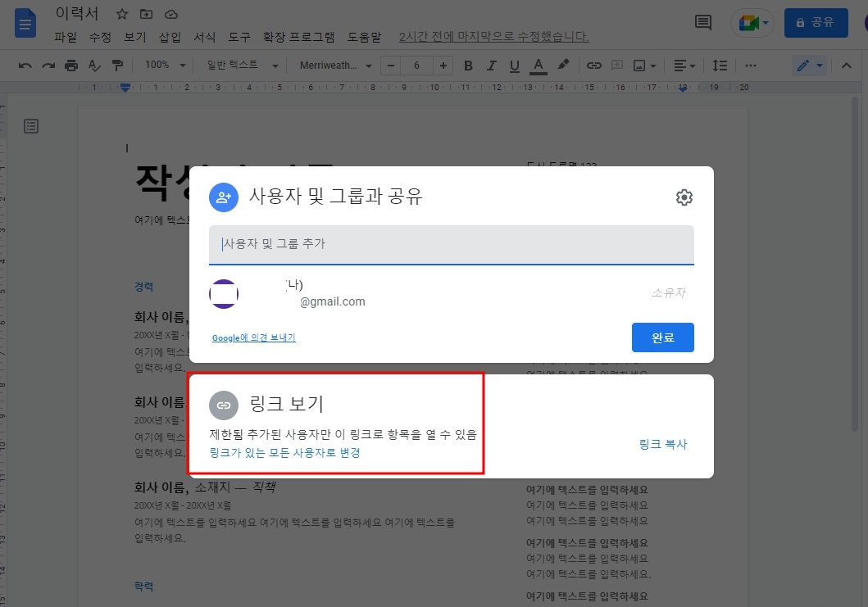Check cloud save status icon

point(171,15)
